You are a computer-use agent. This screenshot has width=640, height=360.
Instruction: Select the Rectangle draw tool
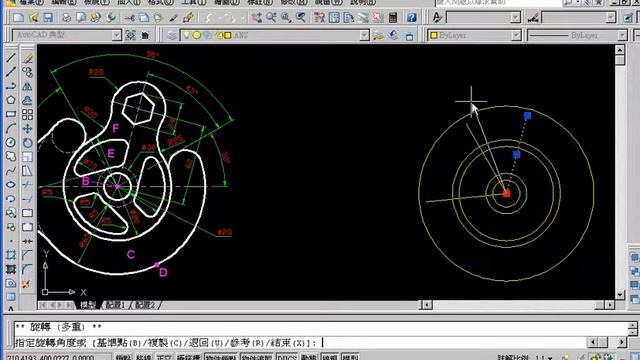coord(11,114)
